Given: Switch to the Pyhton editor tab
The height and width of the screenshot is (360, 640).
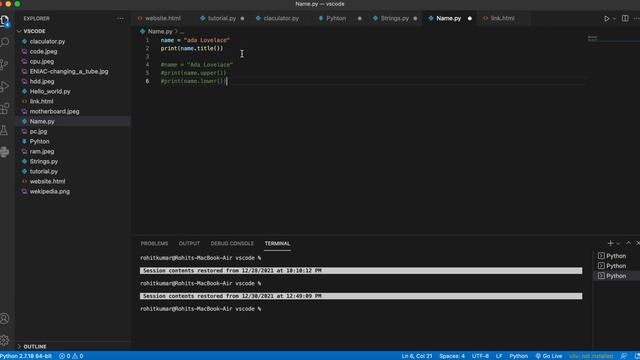Looking at the screenshot, I should tap(336, 18).
